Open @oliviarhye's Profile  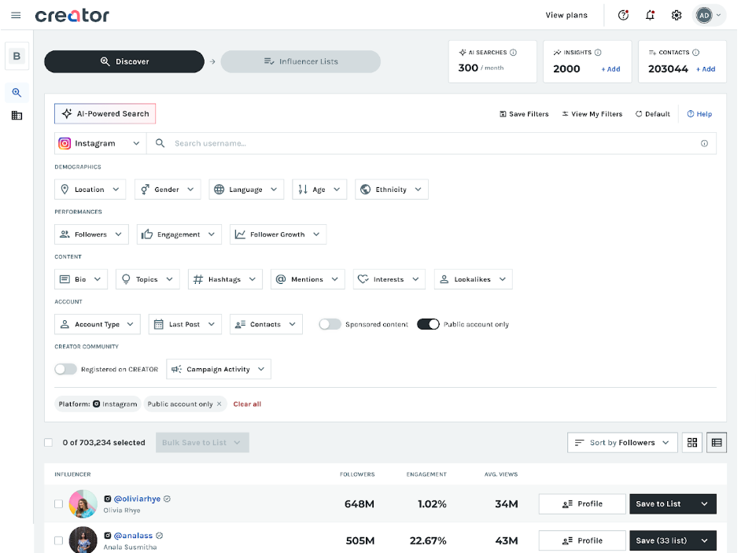click(581, 503)
